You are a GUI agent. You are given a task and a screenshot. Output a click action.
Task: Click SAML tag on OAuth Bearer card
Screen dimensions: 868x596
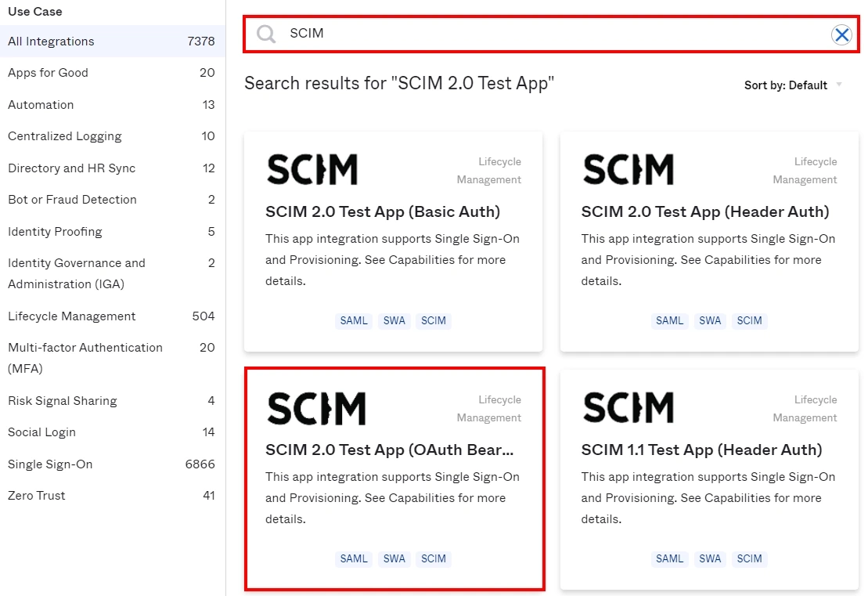[x=354, y=559]
